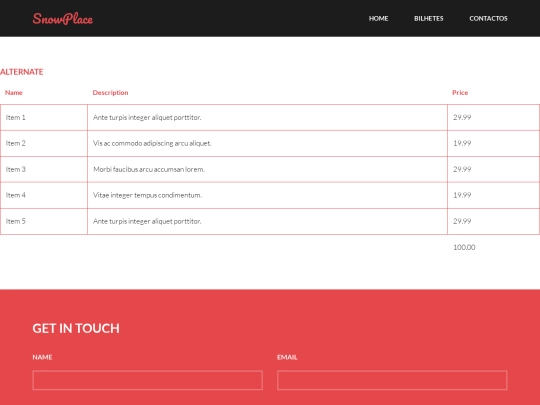Click the NAME field label
This screenshot has width=540, height=405.
pyautogui.click(x=42, y=357)
